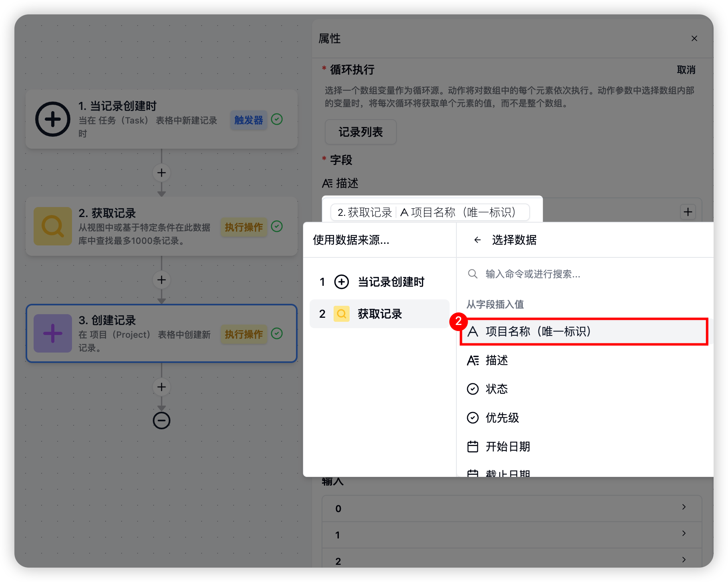Click the end-of-flow minus circle icon

click(x=162, y=421)
